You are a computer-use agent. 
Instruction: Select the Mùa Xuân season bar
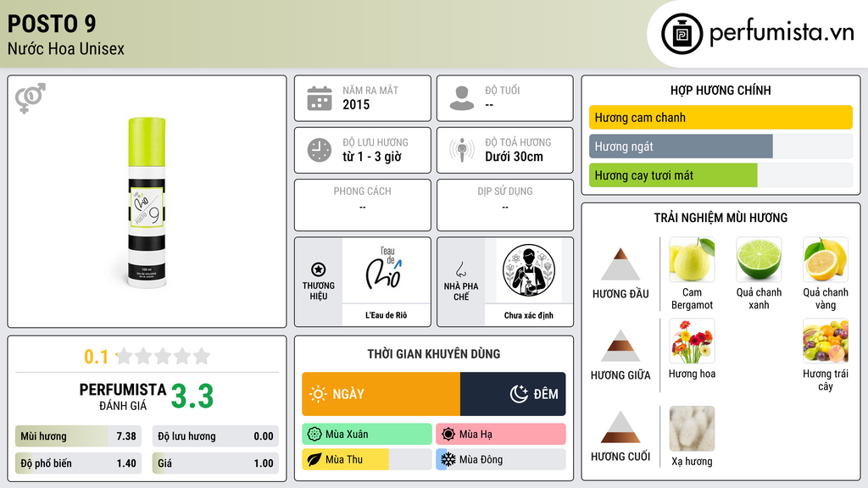(x=367, y=435)
